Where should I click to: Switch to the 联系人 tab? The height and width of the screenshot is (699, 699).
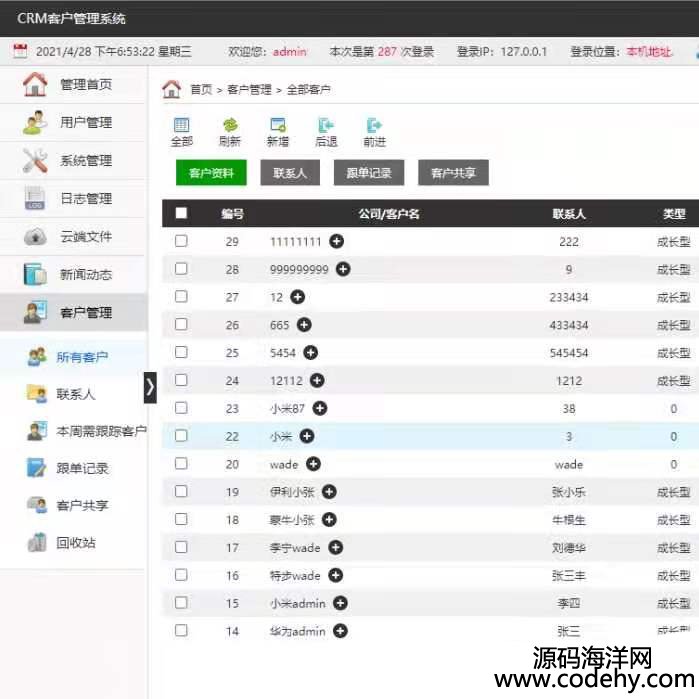(290, 173)
